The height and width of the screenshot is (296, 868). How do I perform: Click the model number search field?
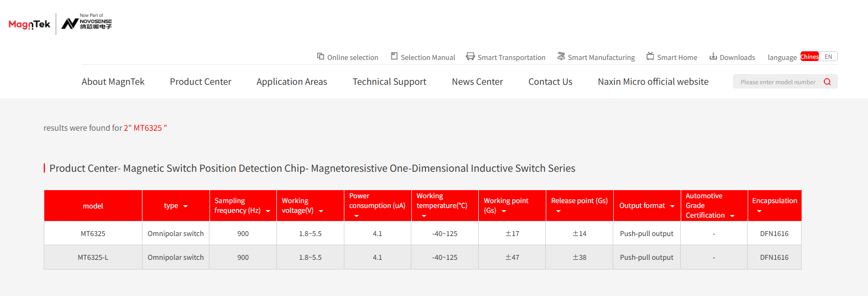tap(777, 82)
